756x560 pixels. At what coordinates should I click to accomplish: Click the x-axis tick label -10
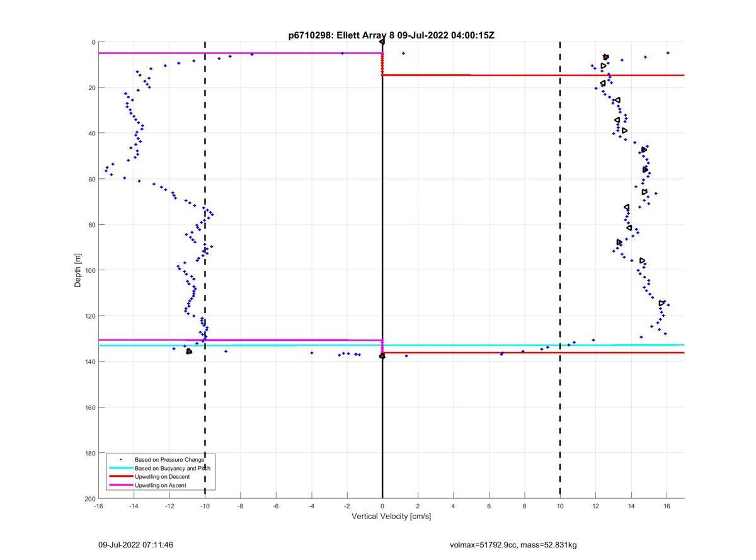(x=205, y=506)
